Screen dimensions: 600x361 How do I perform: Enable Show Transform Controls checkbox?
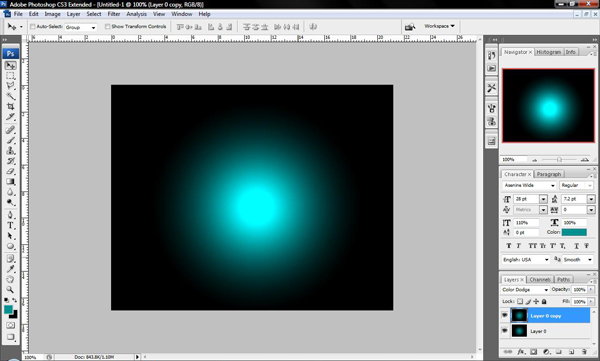tap(108, 26)
